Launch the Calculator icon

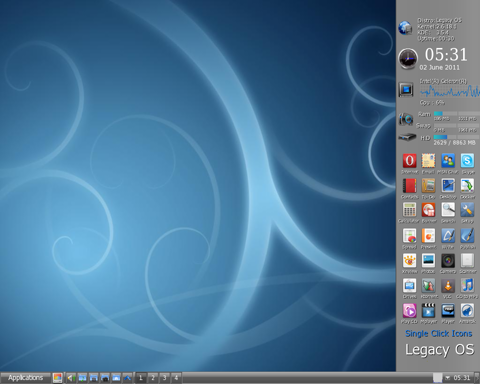click(x=409, y=210)
